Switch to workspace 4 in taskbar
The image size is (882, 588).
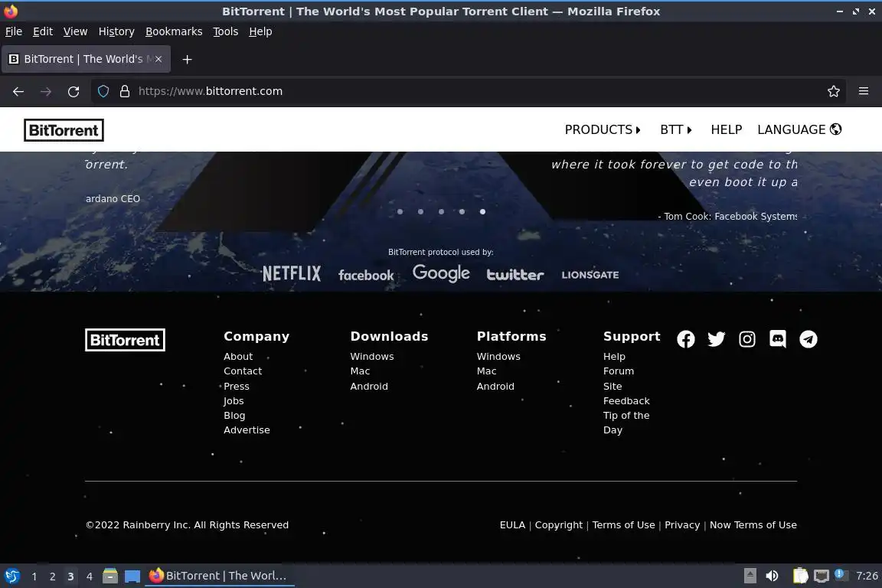[x=89, y=577]
